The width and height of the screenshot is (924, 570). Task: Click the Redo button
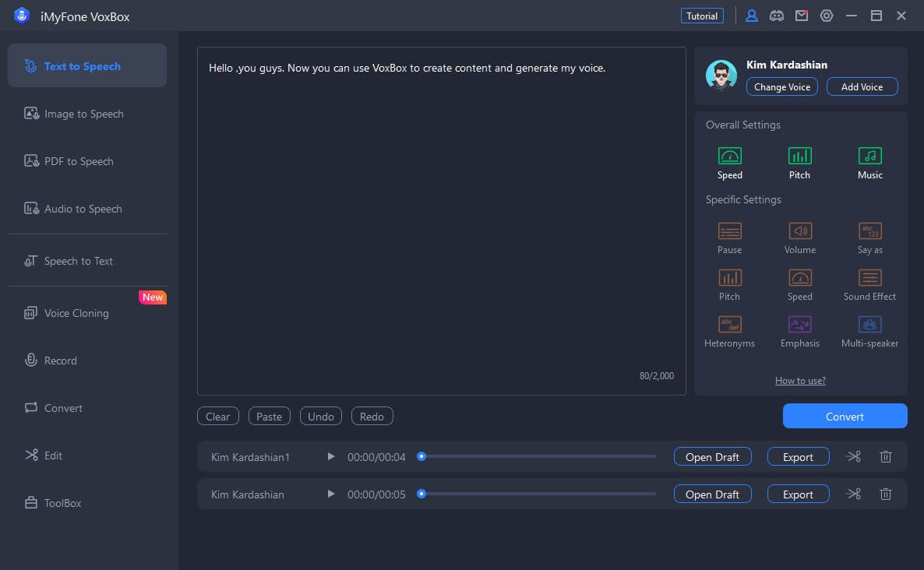pyautogui.click(x=372, y=417)
